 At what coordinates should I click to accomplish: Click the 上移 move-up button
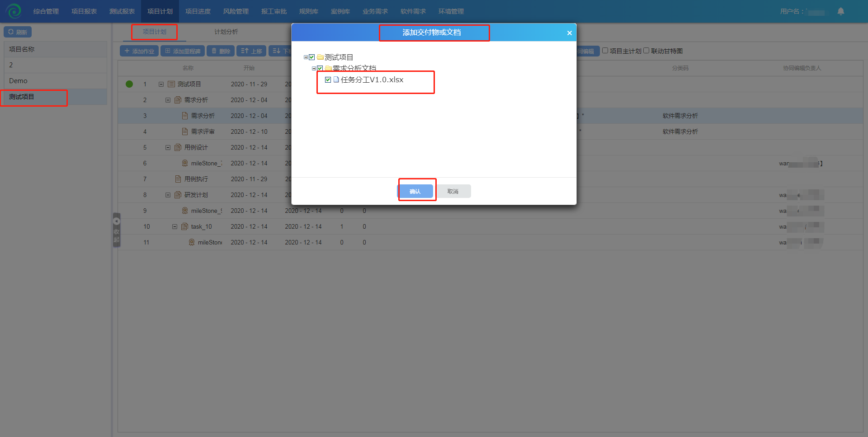[x=251, y=51]
